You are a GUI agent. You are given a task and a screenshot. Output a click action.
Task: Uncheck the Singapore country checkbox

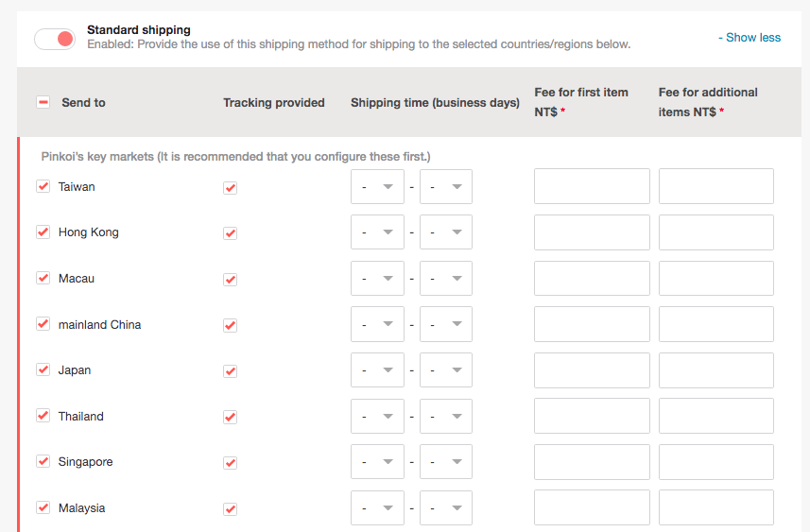pyautogui.click(x=43, y=461)
